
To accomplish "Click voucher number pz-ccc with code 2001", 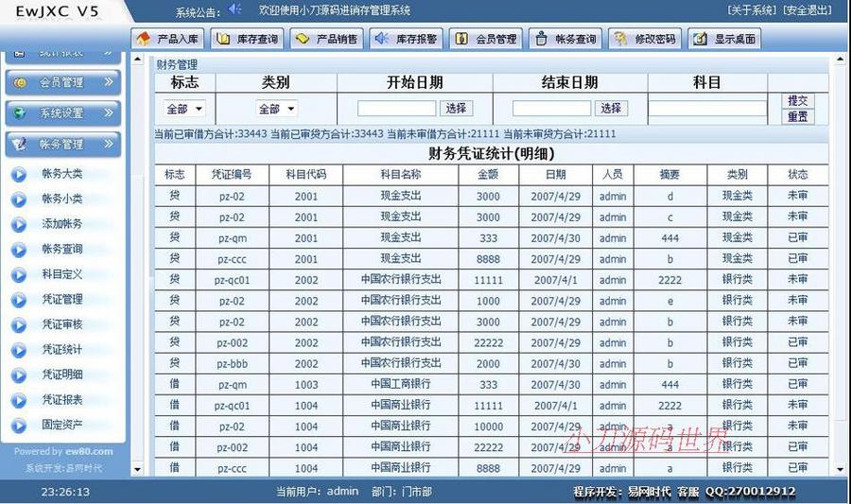I will coord(233,259).
